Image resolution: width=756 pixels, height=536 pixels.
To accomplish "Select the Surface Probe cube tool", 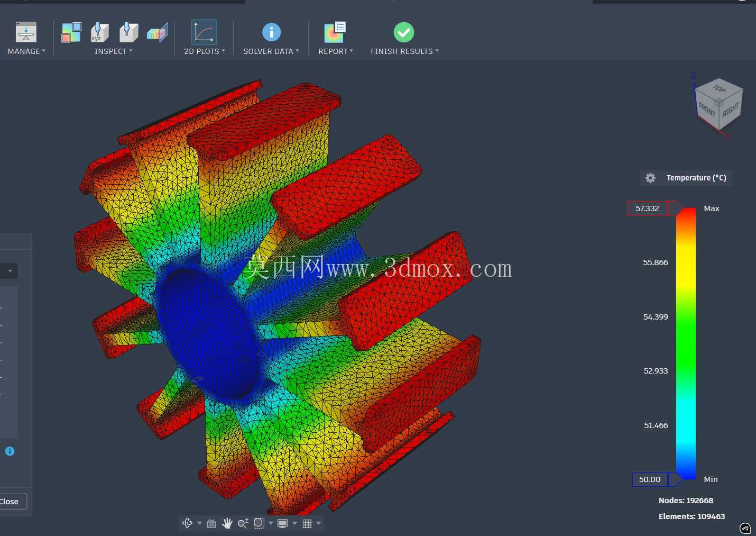I will point(128,32).
